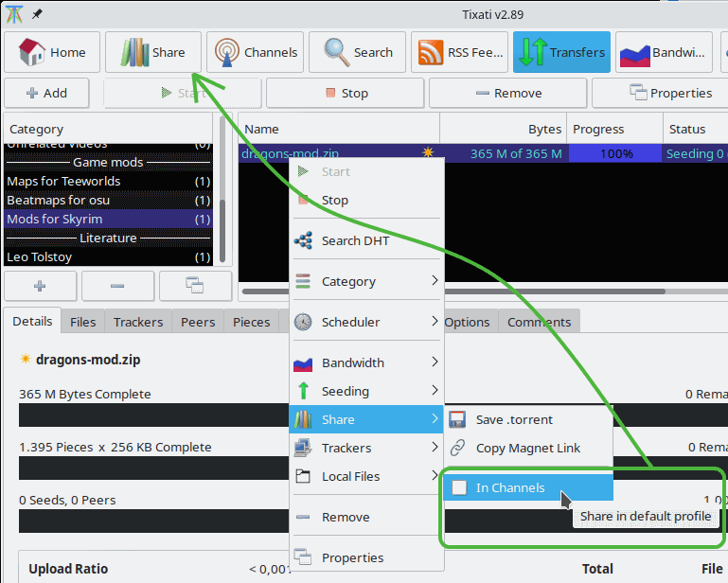Sort by the Name column header
Viewport: 728px width, 583px height.
point(339,129)
